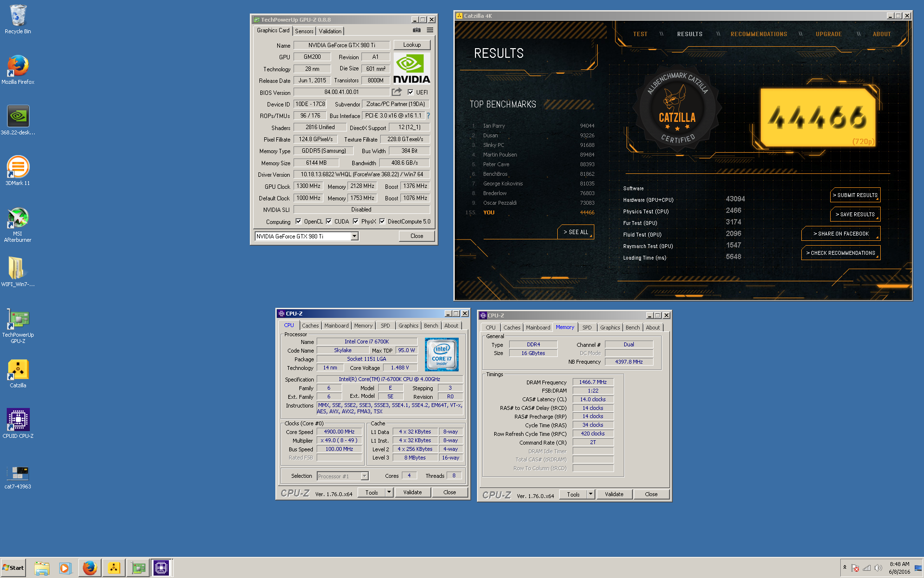Toggle the UEFI checkbox in GPU-Z

411,92
